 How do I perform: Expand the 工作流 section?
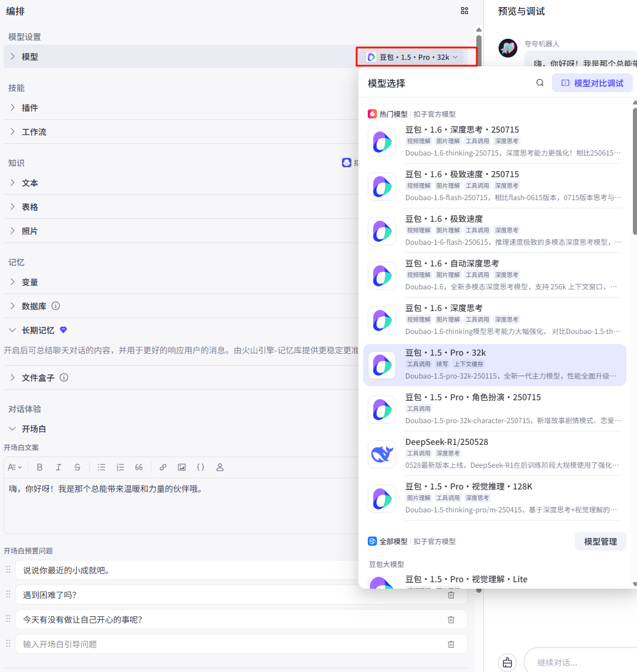pos(12,131)
